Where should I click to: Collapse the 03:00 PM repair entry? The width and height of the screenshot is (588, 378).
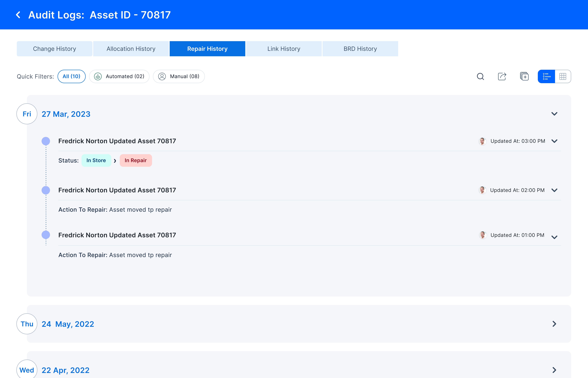(x=555, y=141)
